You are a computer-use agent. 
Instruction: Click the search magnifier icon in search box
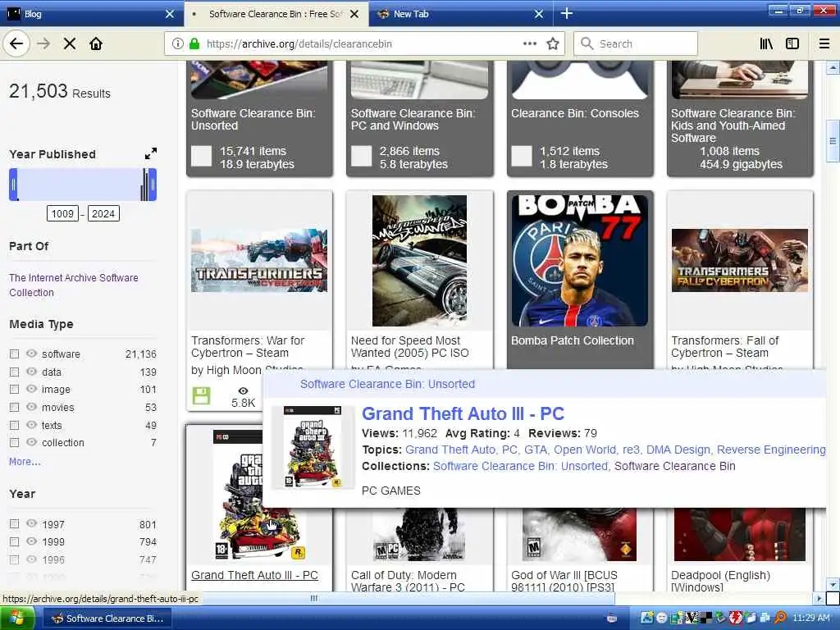[587, 43]
